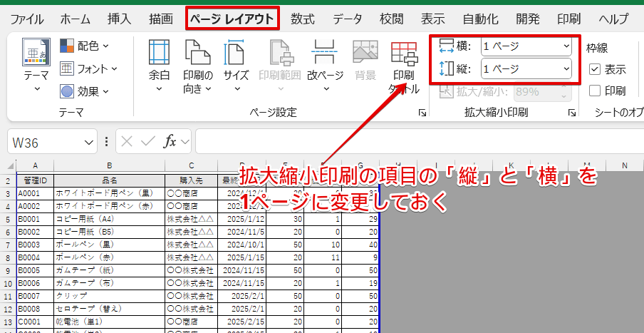The image size is (644, 333).
Task: Switch to the 開発 tab
Action: 528,19
